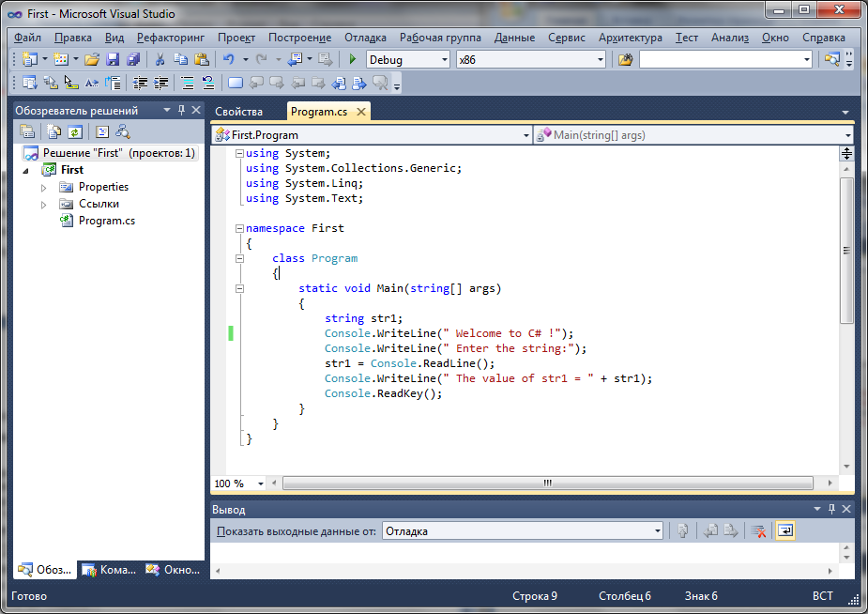The width and height of the screenshot is (868, 614).
Task: Collapse the namespace First outlining region
Action: 239,228
